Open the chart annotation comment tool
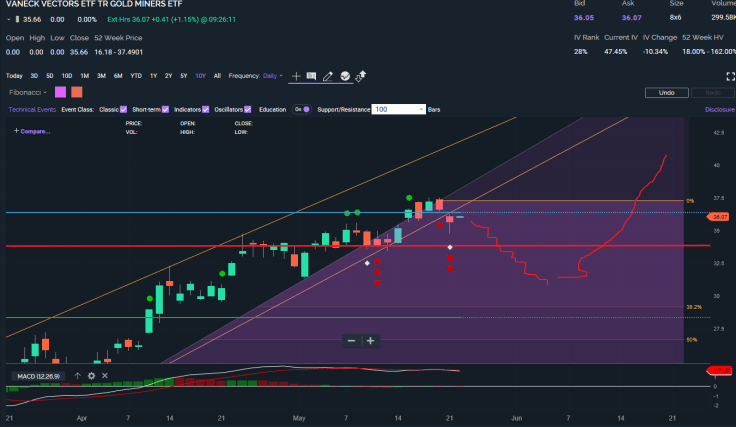This screenshot has height=427, width=736. click(311, 76)
